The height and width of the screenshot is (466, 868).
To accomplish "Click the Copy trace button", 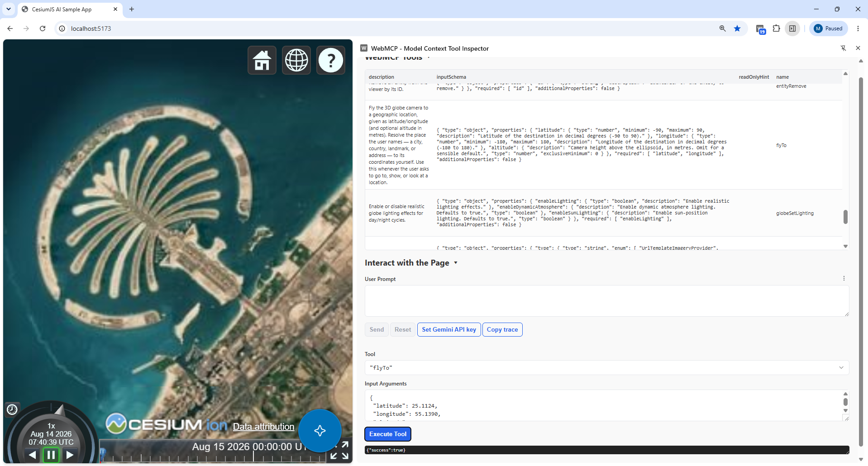I will [x=502, y=330].
